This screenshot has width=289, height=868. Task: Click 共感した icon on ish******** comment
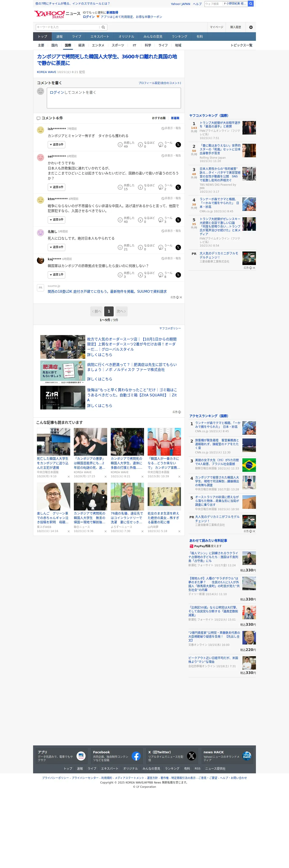120,145
